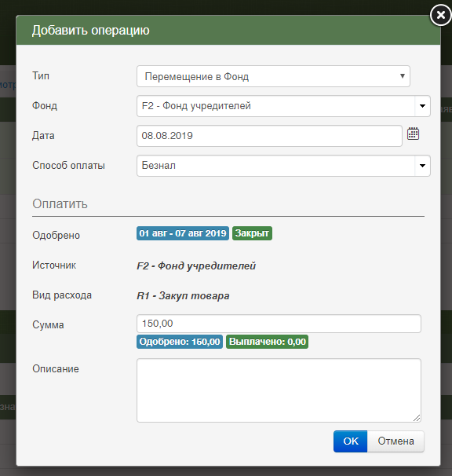Click the green Закрыт status badge
Image resolution: width=452 pixels, height=476 pixels.
click(252, 233)
